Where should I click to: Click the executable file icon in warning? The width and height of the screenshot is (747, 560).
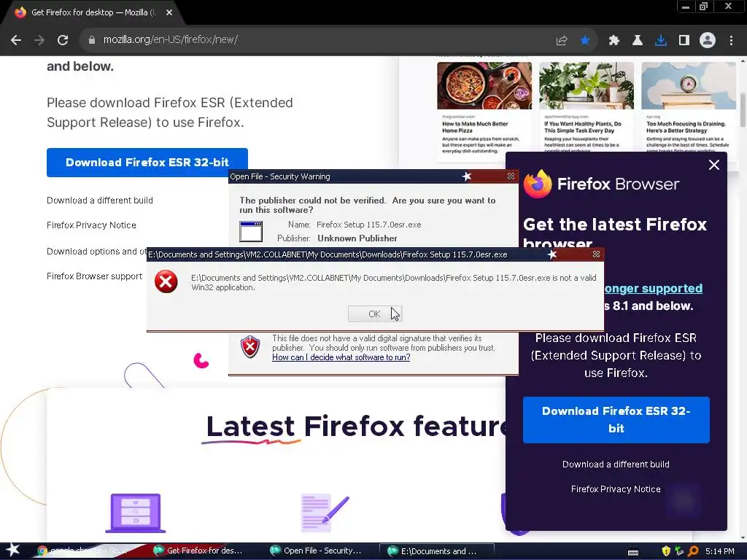click(x=251, y=231)
